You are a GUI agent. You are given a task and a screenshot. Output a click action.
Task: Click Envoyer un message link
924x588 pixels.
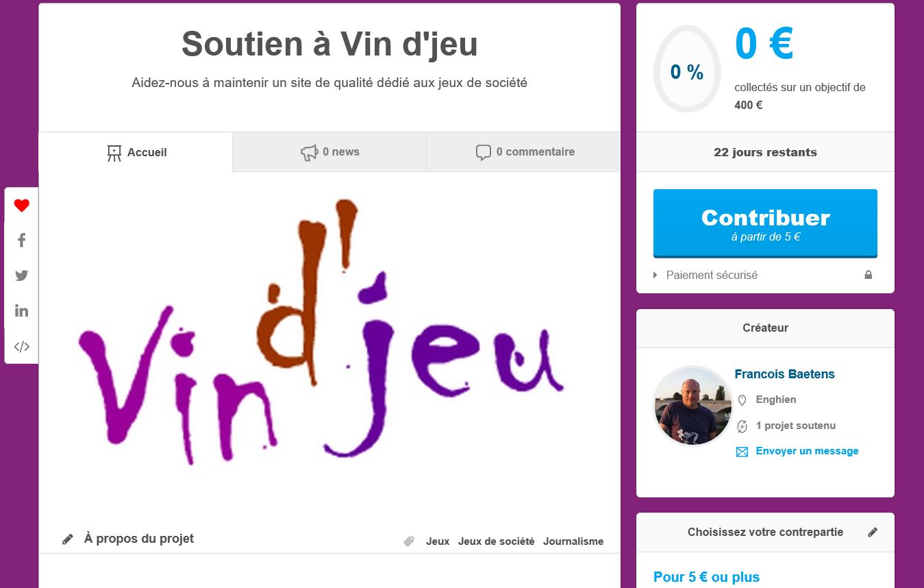coord(807,451)
